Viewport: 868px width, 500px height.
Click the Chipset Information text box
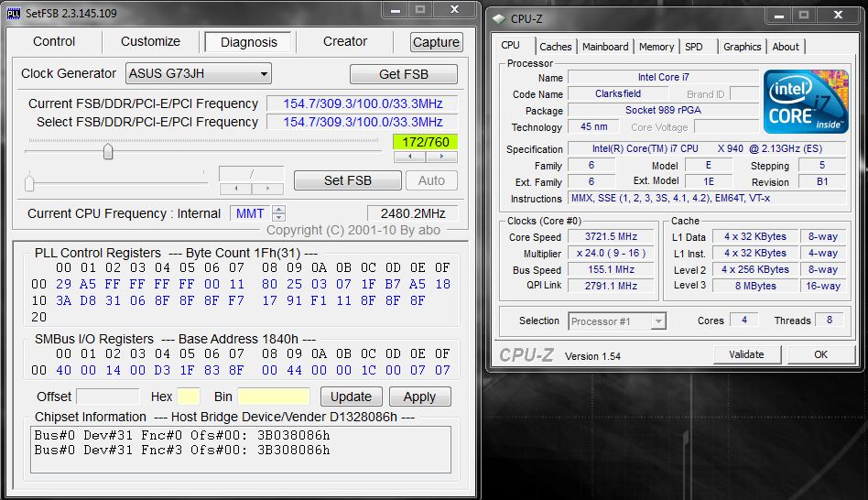pyautogui.click(x=241, y=450)
